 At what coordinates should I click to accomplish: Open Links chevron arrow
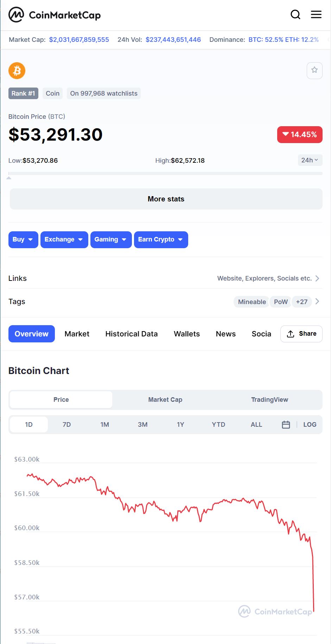317,278
